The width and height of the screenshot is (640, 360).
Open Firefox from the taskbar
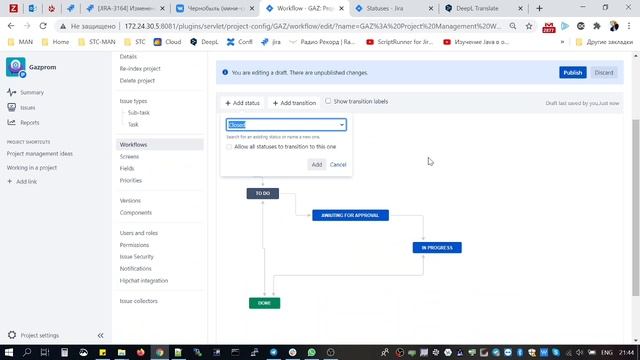[x=140, y=352]
